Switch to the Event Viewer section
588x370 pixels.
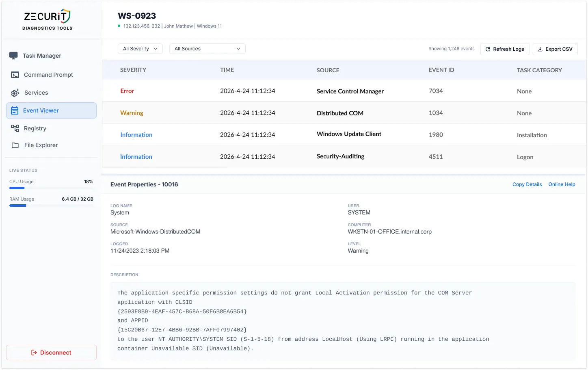(x=41, y=110)
